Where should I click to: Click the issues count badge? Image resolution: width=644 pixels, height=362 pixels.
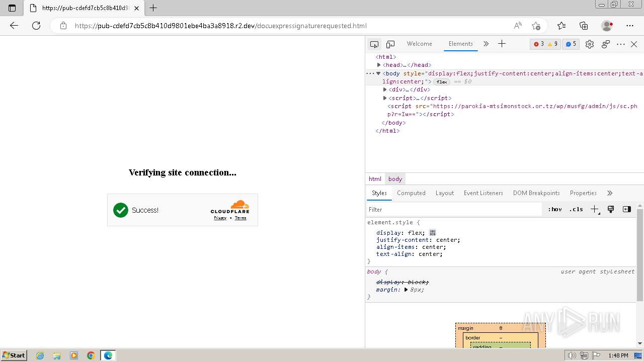pos(571,44)
